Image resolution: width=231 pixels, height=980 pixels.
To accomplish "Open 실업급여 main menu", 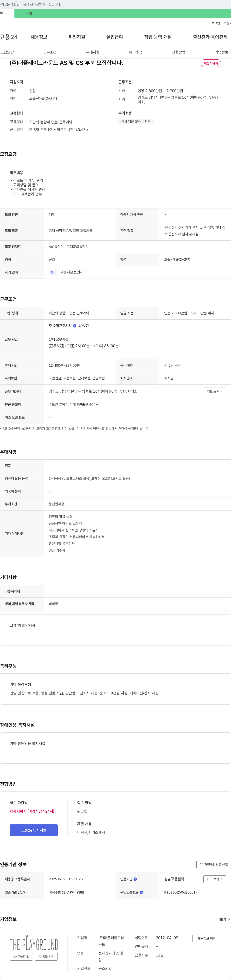I will coord(114,37).
